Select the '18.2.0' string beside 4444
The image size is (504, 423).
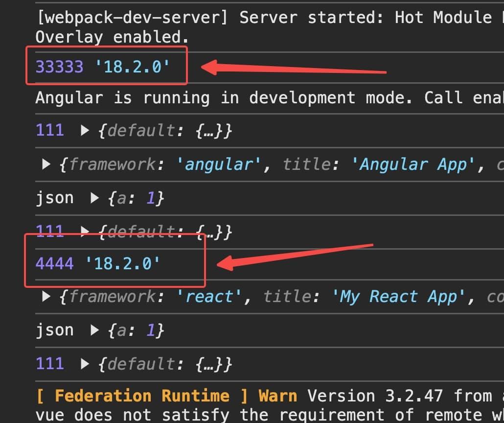123,263
